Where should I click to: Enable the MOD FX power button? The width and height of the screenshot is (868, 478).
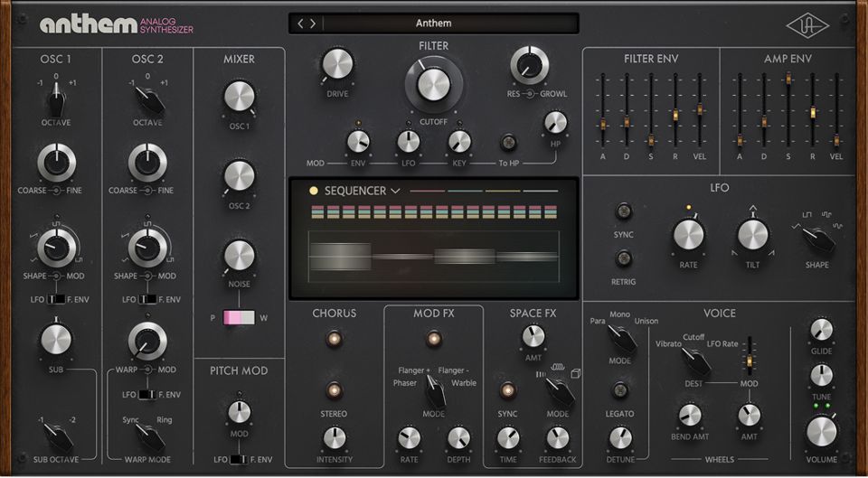click(x=433, y=339)
